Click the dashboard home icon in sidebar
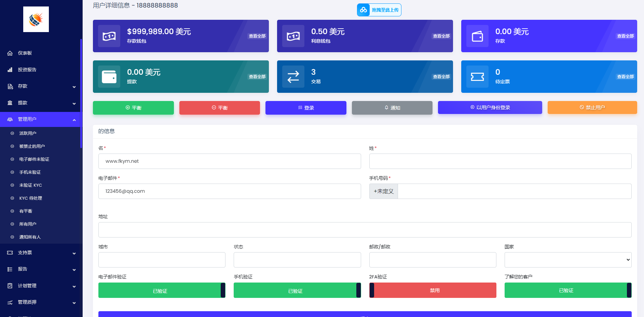 pos(10,53)
